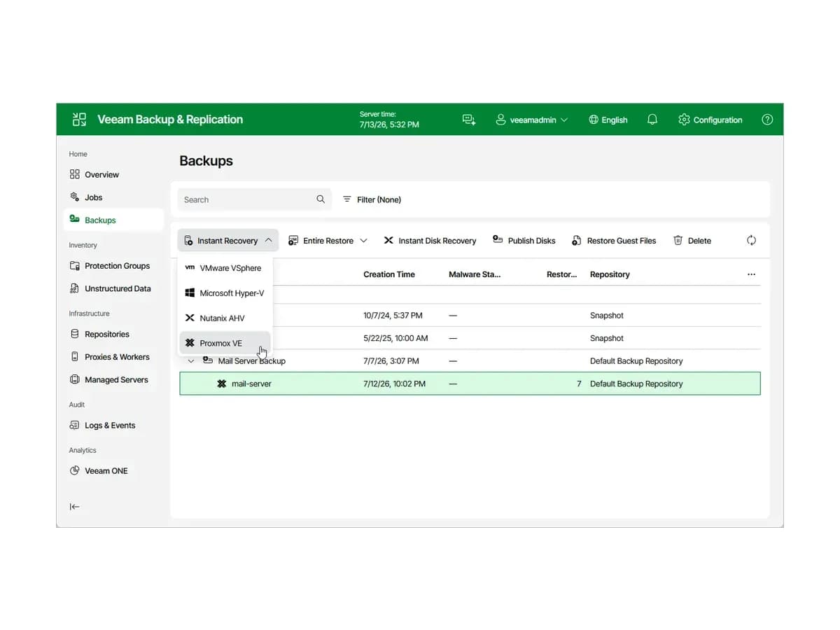Choose Microsoft Hyper-V recovery option

click(225, 293)
